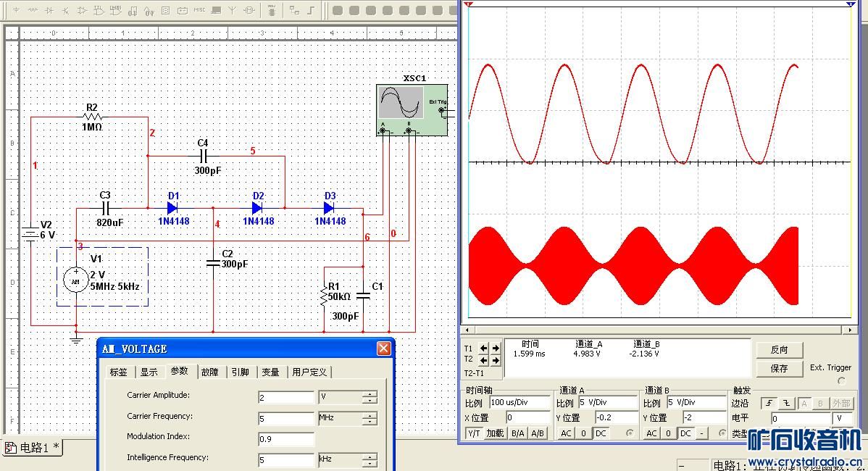Click the Modulation Index input field
The image size is (868, 471).
coord(286,439)
